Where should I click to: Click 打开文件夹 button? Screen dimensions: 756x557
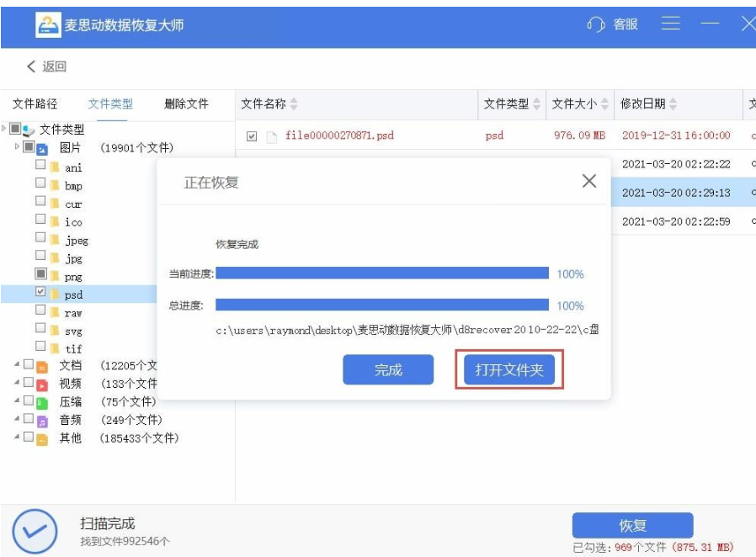[509, 369]
